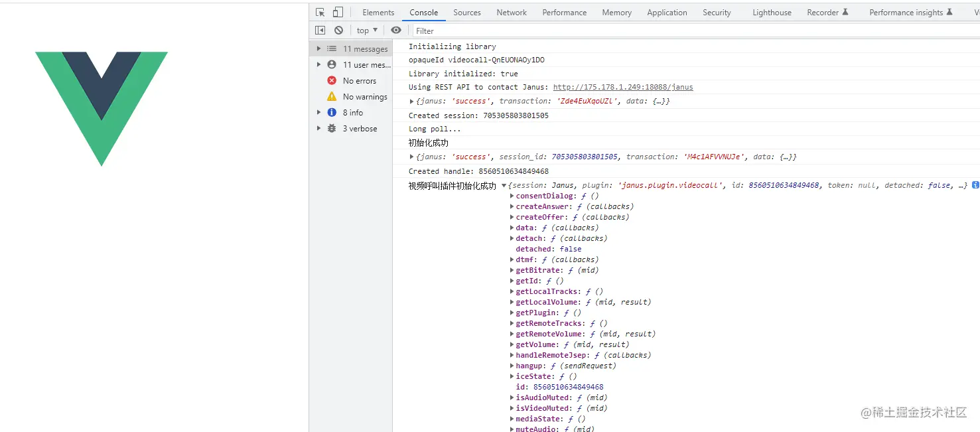Click the Vue logo image

point(102,109)
